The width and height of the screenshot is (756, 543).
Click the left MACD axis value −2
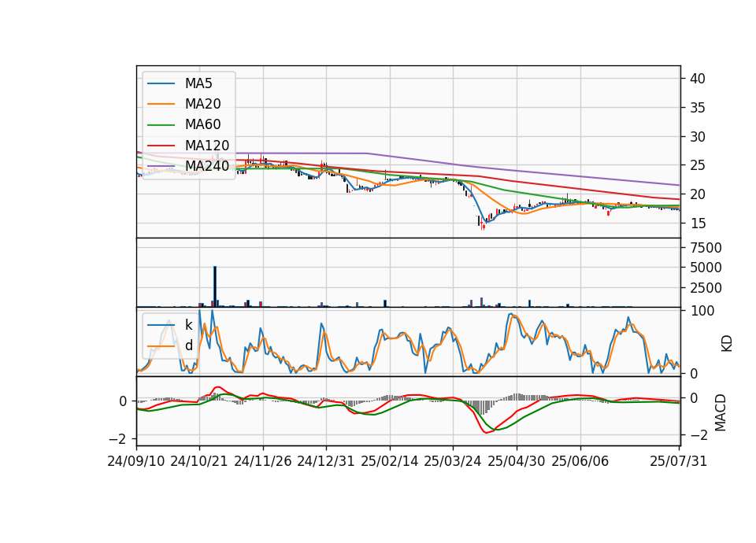coord(117,439)
